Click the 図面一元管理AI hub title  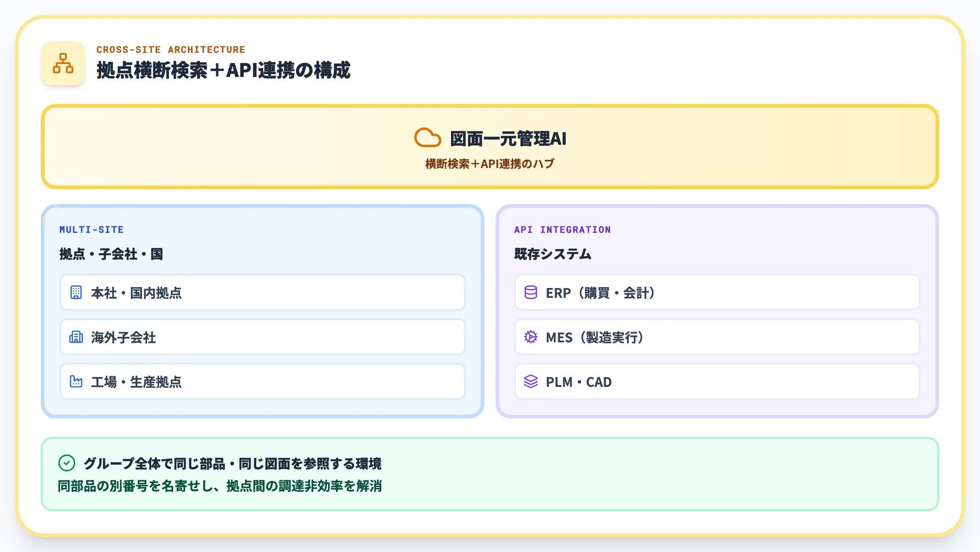tap(508, 139)
